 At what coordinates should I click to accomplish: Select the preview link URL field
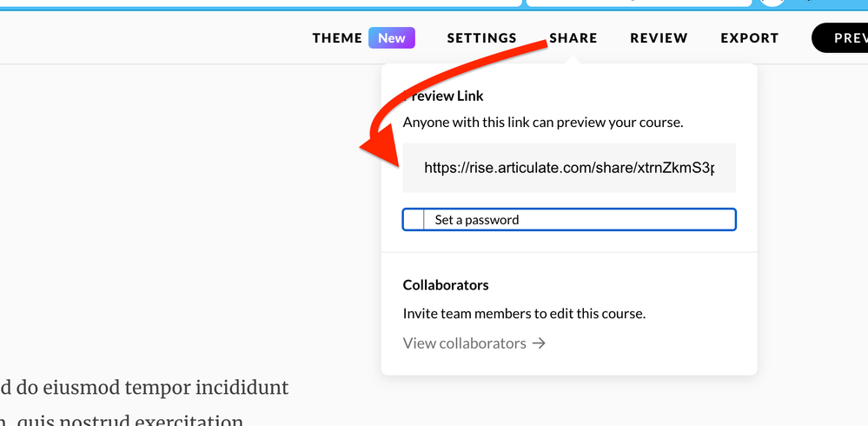click(x=569, y=168)
